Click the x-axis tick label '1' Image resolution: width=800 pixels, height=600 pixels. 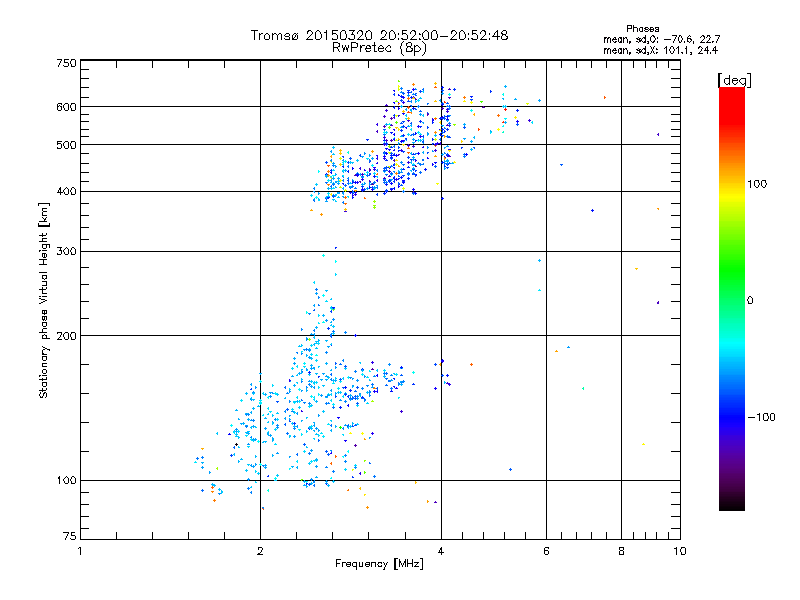coord(80,551)
